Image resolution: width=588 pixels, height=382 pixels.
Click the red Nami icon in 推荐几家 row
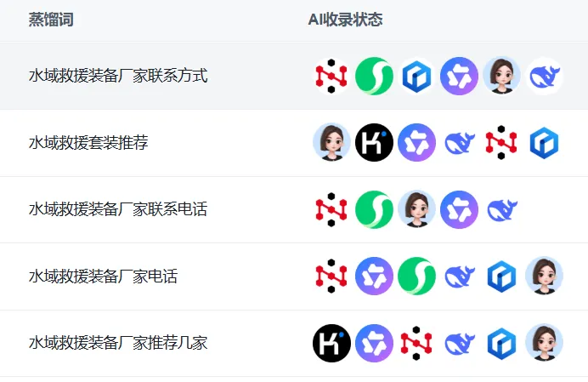click(x=416, y=343)
